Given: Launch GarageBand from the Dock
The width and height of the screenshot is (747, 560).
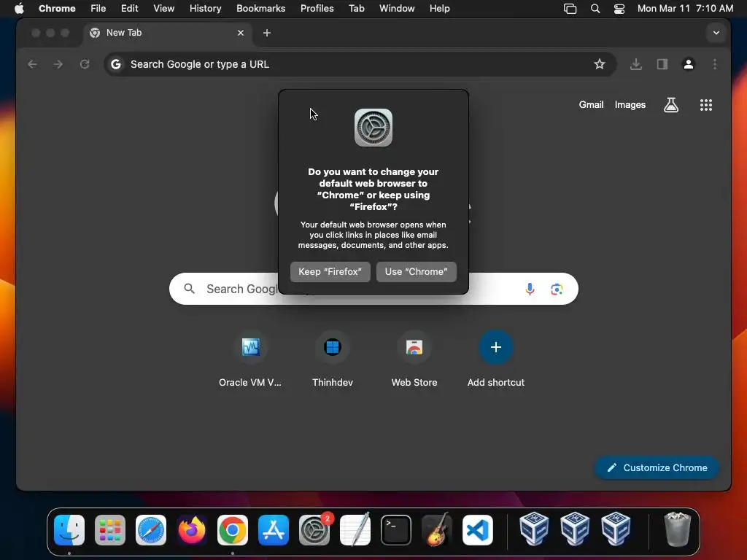Looking at the screenshot, I should pyautogui.click(x=437, y=530).
